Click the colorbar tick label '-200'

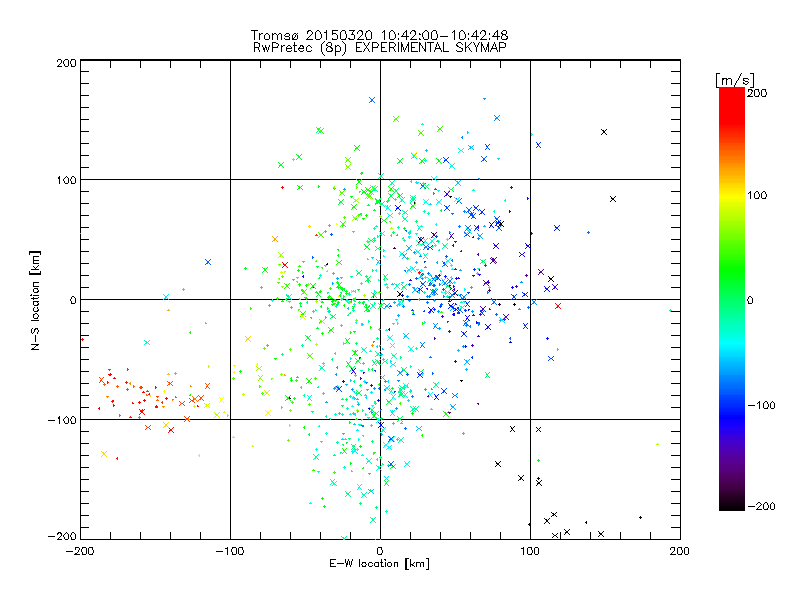(x=761, y=506)
